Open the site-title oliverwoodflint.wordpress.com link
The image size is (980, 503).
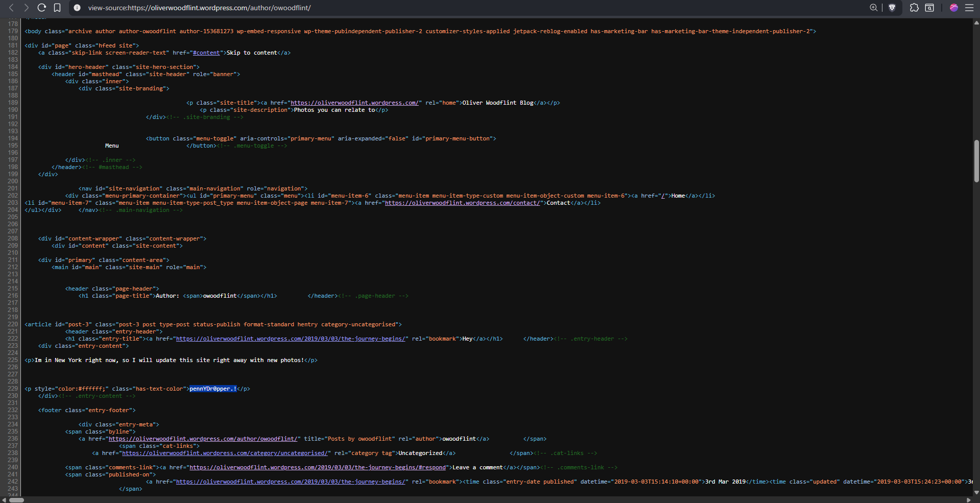coord(355,103)
